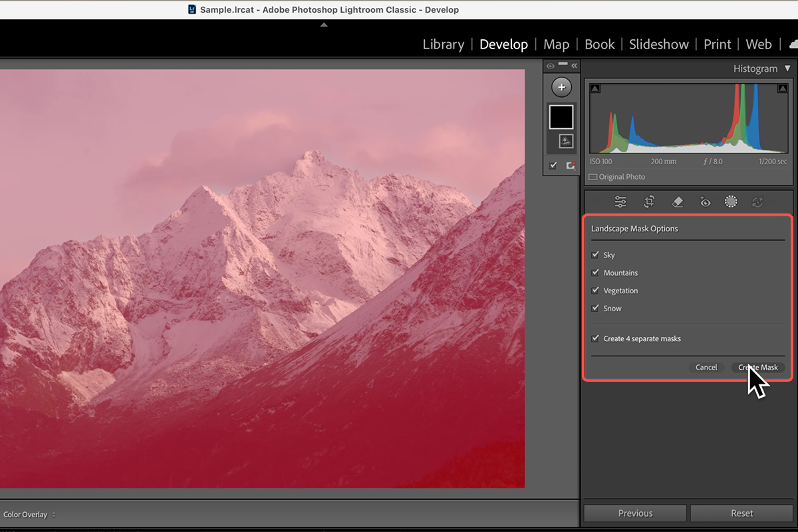
Task: Open the Slideshow module
Action: point(658,45)
